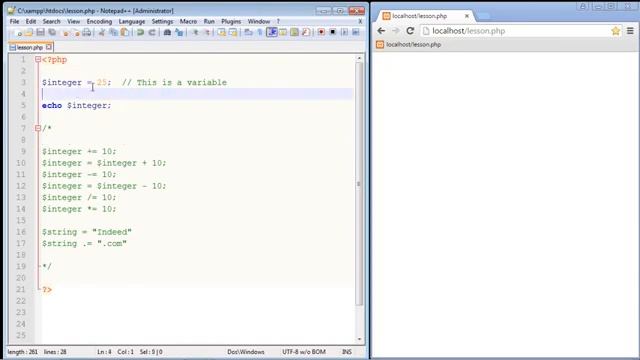The image size is (640, 360).
Task: Cut selection using the scissors icon
Action: pos(102,32)
